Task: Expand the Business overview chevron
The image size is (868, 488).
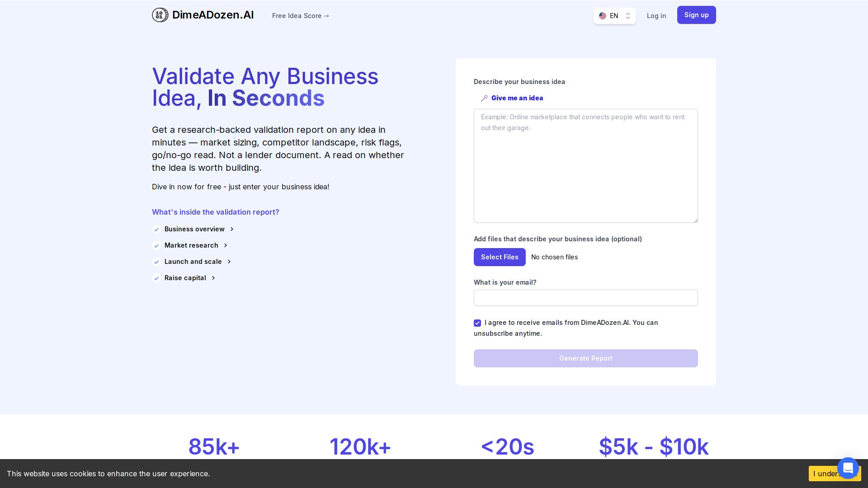Action: [232, 229]
